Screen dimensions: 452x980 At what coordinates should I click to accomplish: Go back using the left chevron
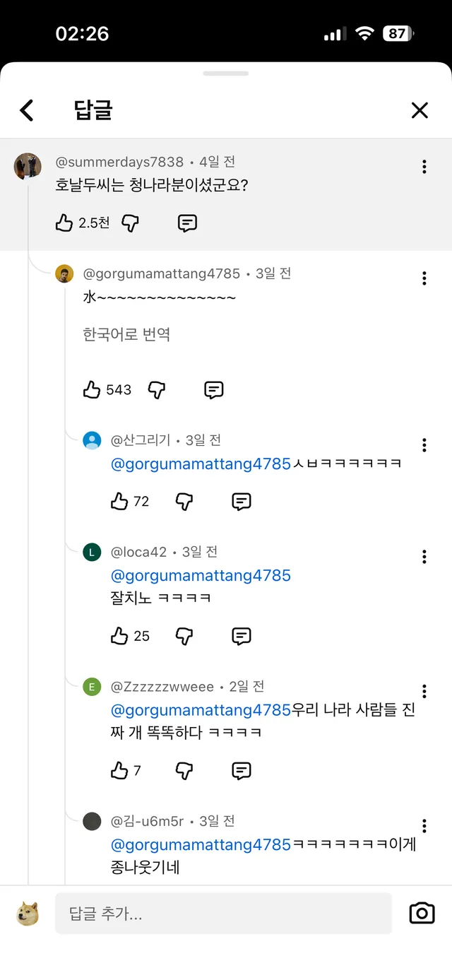point(27,110)
